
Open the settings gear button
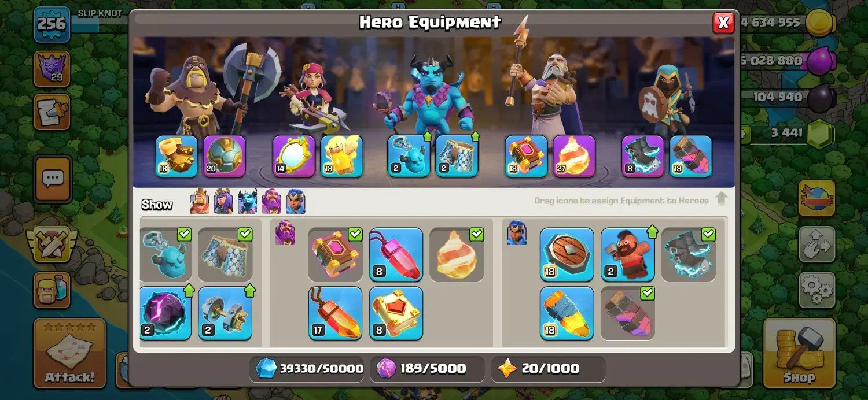click(x=816, y=290)
